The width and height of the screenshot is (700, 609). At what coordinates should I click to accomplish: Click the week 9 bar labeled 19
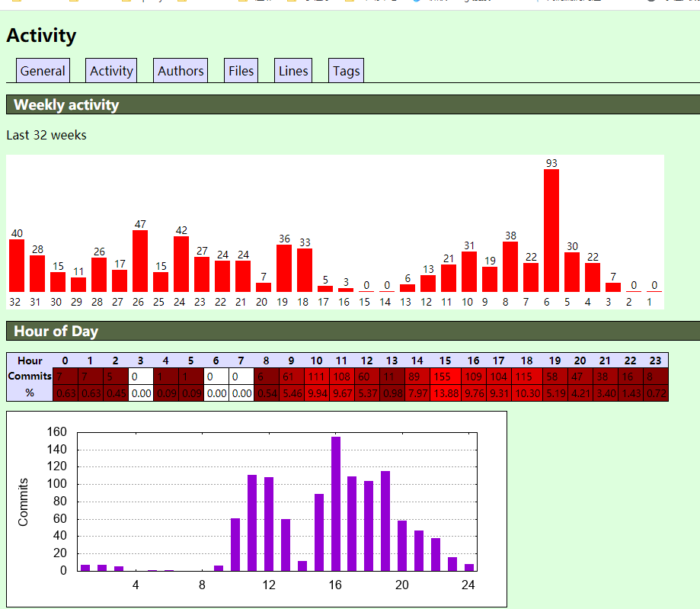point(490,279)
